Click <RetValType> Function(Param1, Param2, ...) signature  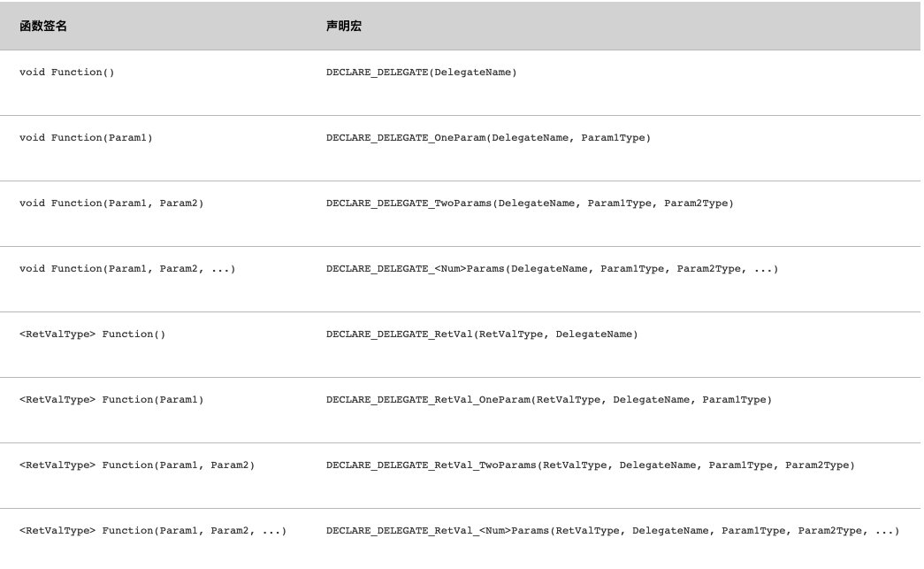tap(153, 530)
